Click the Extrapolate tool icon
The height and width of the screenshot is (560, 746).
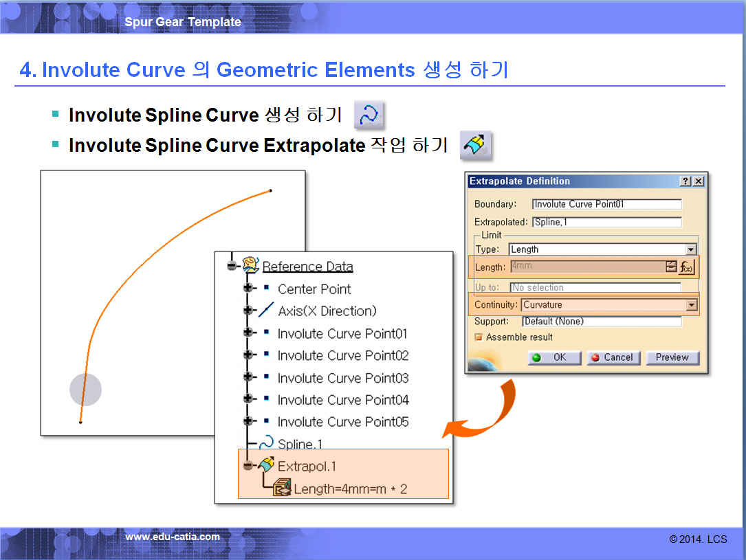point(476,145)
